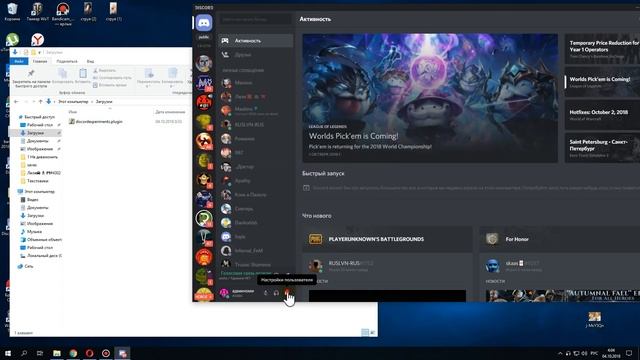Switch to Главная ribbon tab in Explorer
640x360 pixels.
40,61
